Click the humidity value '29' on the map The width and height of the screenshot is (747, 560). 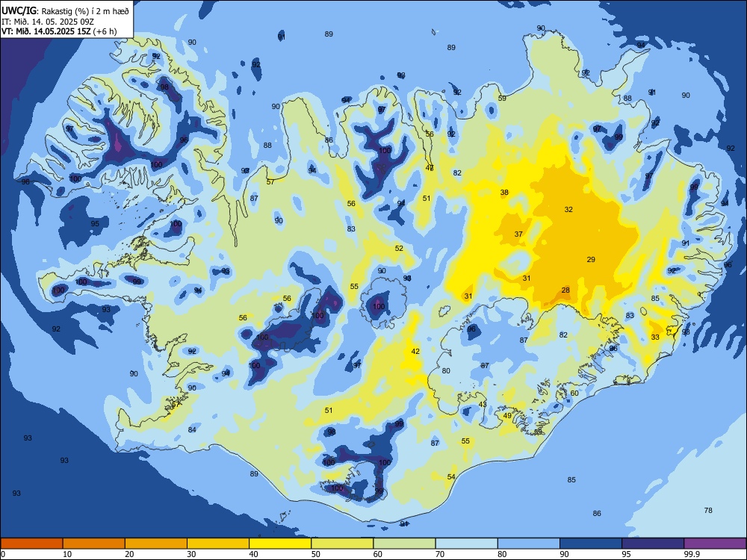[x=591, y=260]
